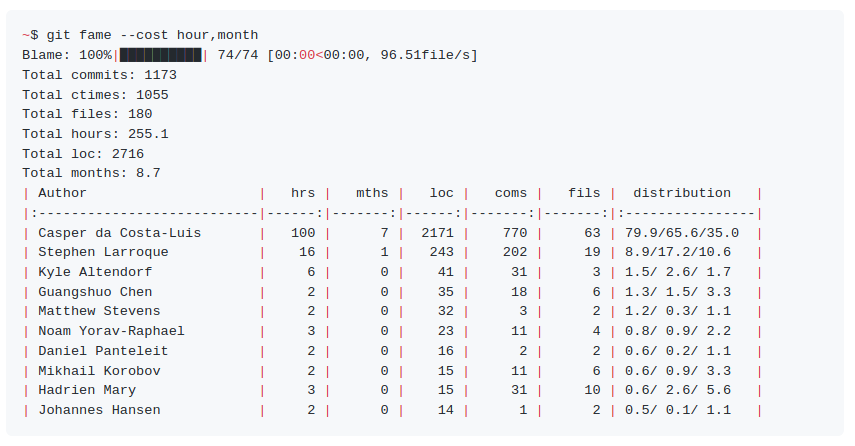Click the Total hours: 255.1 line
This screenshot has width=855, height=446.
(x=95, y=134)
